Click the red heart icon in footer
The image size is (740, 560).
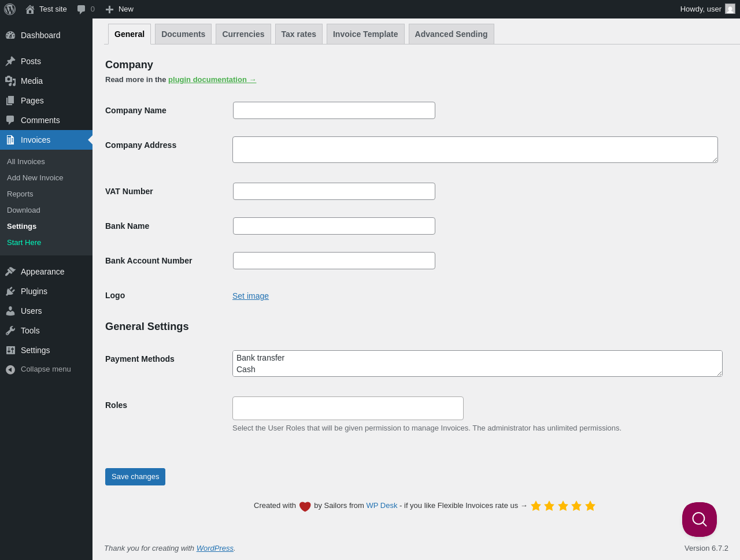305,506
